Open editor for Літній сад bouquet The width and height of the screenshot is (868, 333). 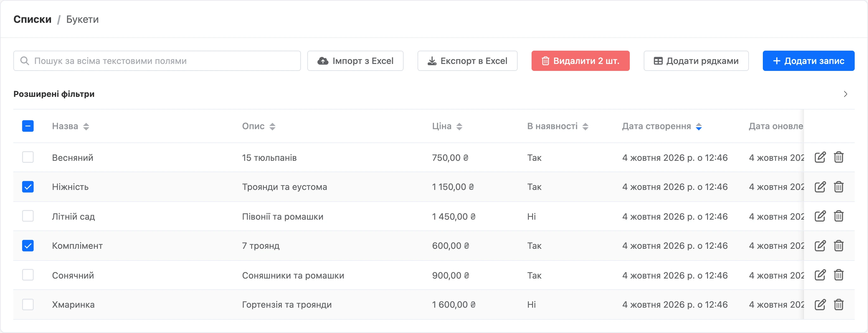click(820, 216)
